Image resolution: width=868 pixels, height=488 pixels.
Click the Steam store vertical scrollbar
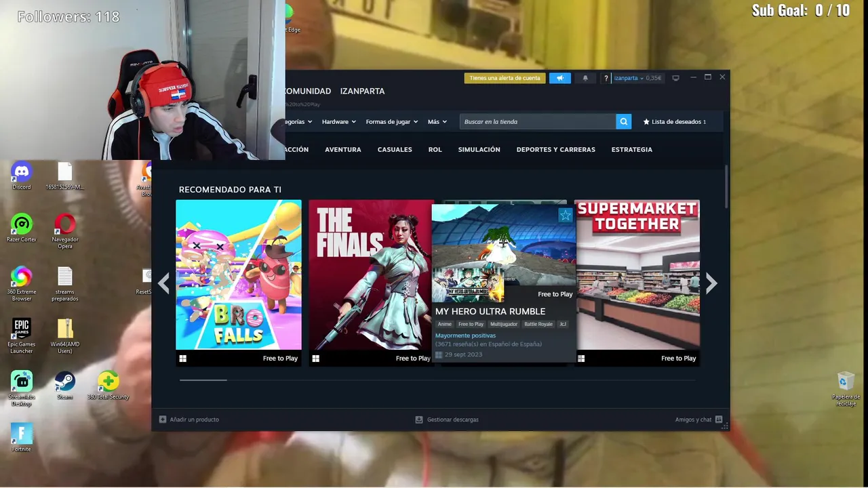click(726, 186)
